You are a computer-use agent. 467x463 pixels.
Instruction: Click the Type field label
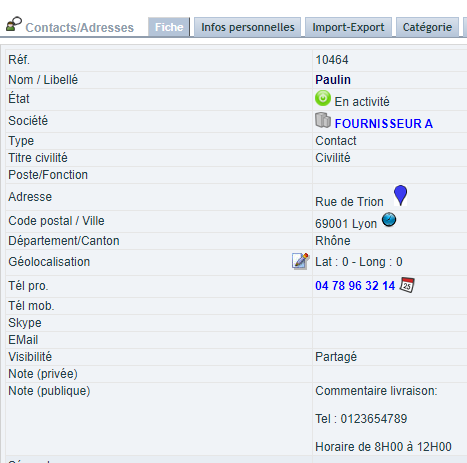pos(21,141)
